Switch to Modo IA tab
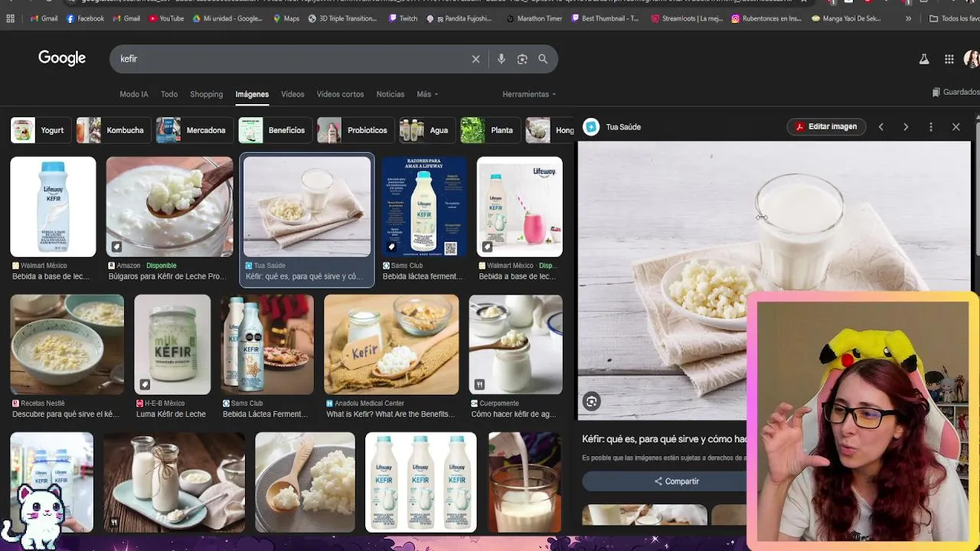The image size is (980, 551). 134,94
